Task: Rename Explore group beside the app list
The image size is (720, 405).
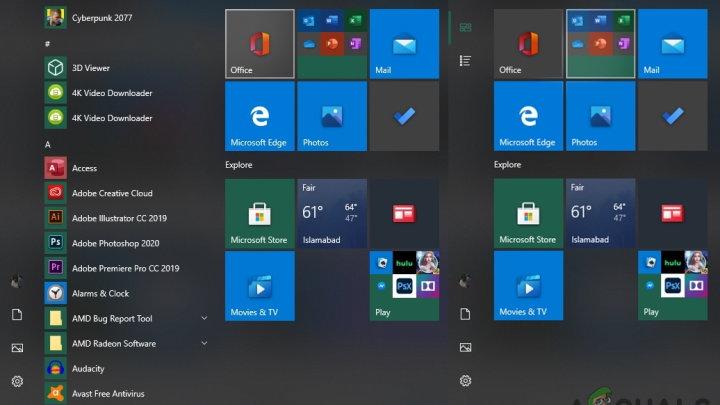Action: (239, 165)
